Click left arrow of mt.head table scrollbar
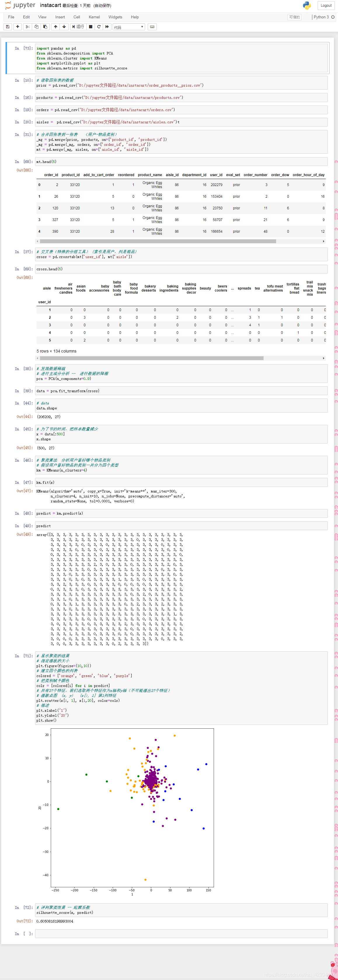Screen dimensions: 338x980 (x=37, y=241)
